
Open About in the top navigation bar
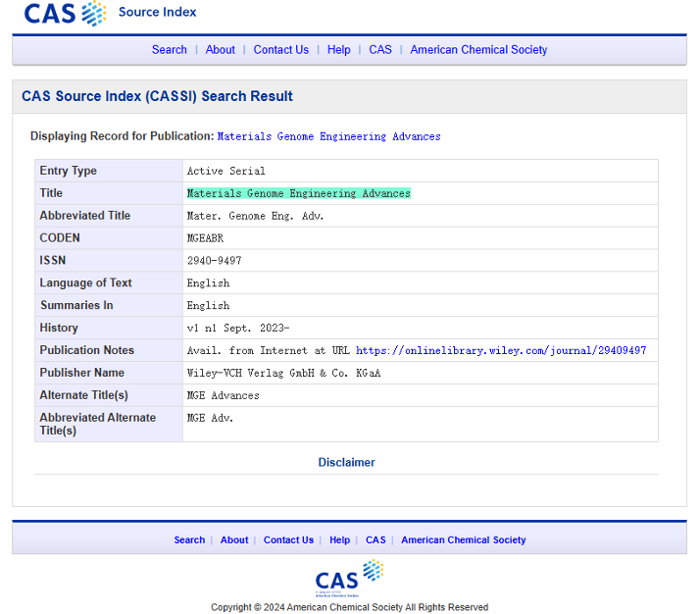[221, 50]
